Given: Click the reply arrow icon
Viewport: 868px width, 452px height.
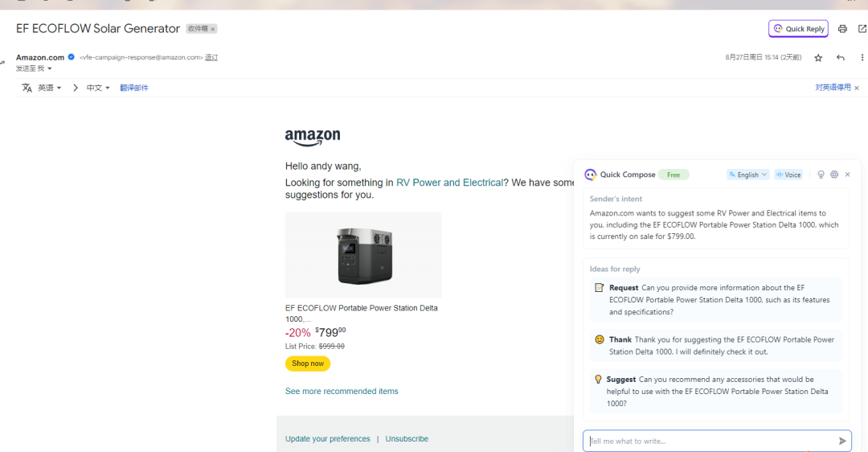Looking at the screenshot, I should pos(841,58).
